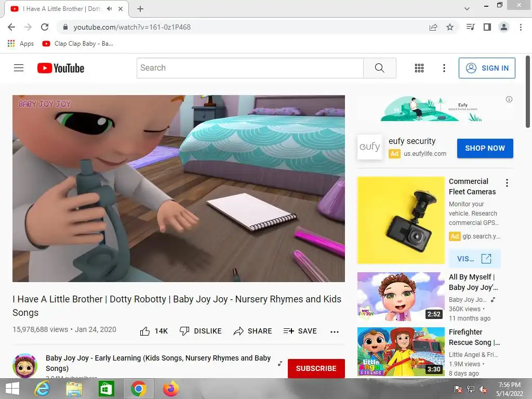Open Chrome three-dot menu
This screenshot has height=399, width=532.
click(x=521, y=27)
